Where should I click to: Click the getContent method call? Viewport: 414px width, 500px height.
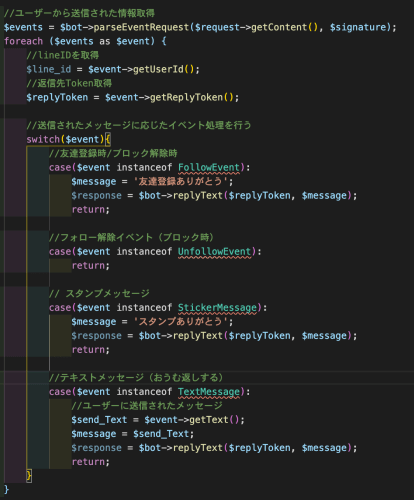click(279, 27)
